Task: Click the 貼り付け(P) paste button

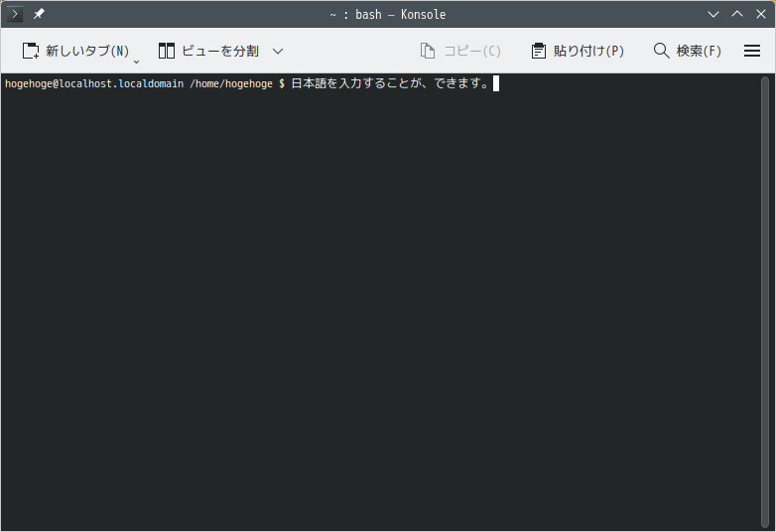Action: [x=578, y=51]
